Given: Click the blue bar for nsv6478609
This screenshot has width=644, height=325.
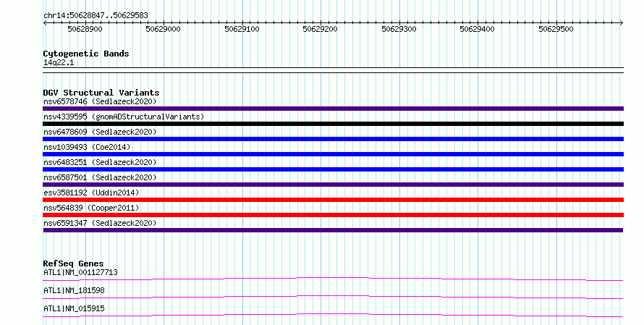Looking at the screenshot, I should pyautogui.click(x=333, y=139).
